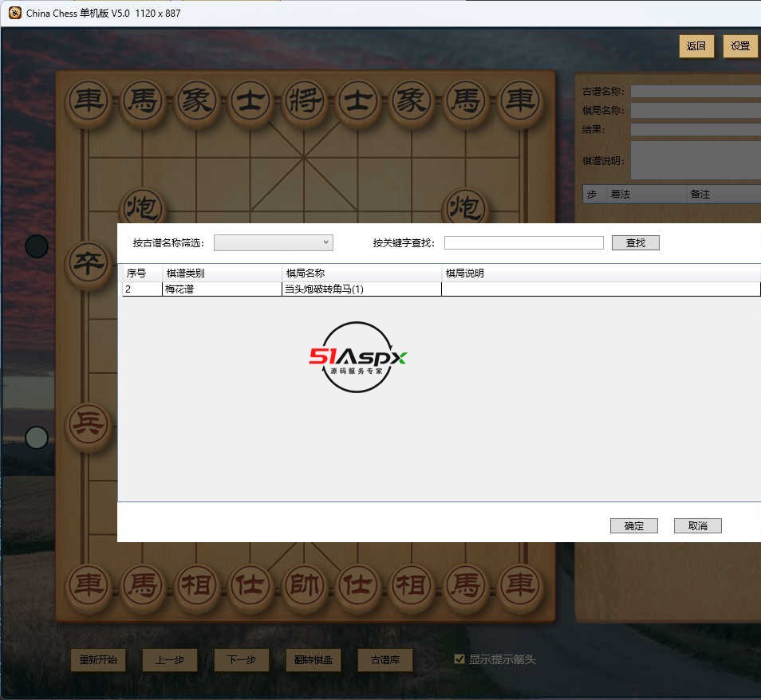
Task: Click the 上一步 previous move button
Action: tap(170, 659)
